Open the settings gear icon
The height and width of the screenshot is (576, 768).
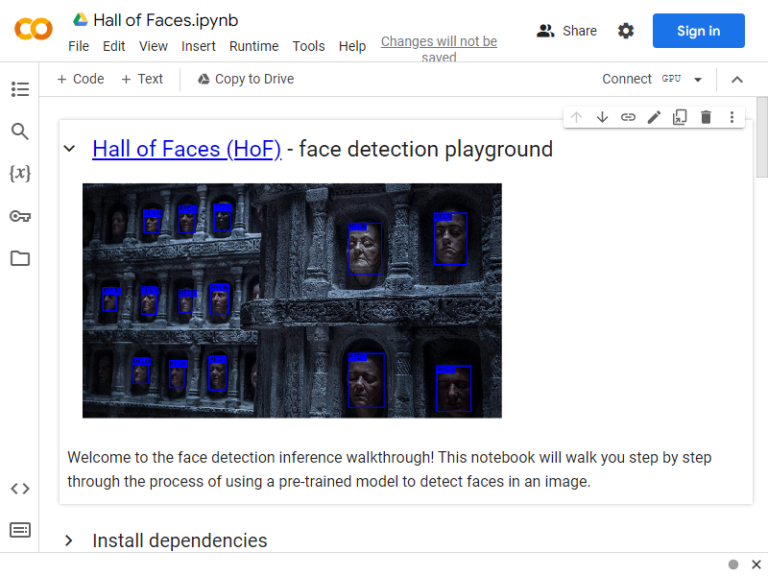tap(625, 31)
